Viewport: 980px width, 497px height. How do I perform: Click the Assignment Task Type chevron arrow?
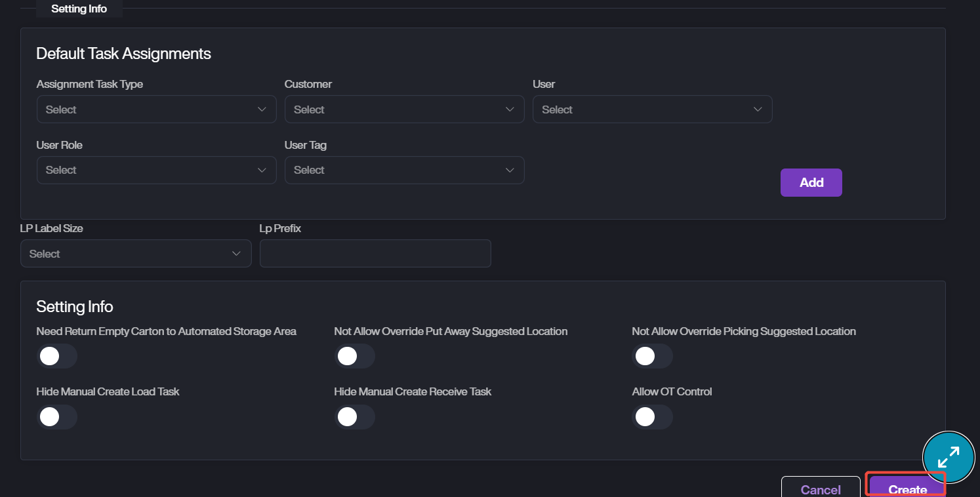coord(262,109)
